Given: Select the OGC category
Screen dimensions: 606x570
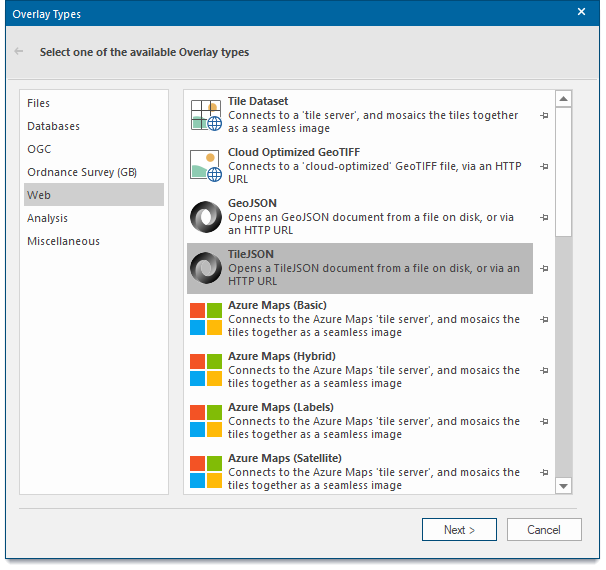Looking at the screenshot, I should click(x=94, y=149).
